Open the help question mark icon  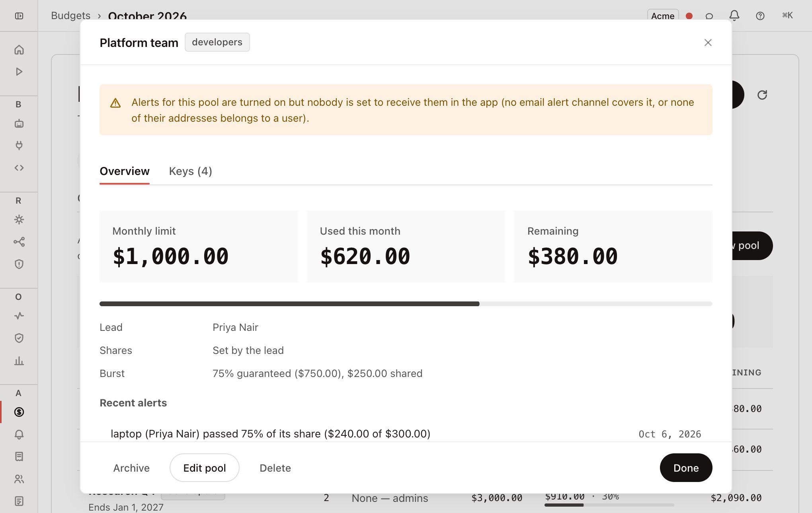[x=760, y=16]
